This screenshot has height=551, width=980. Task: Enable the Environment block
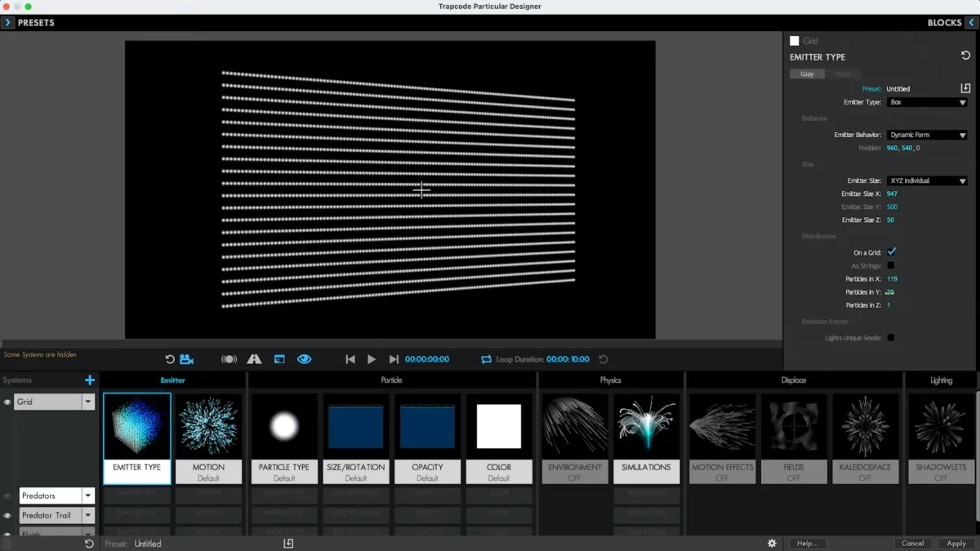coord(575,438)
